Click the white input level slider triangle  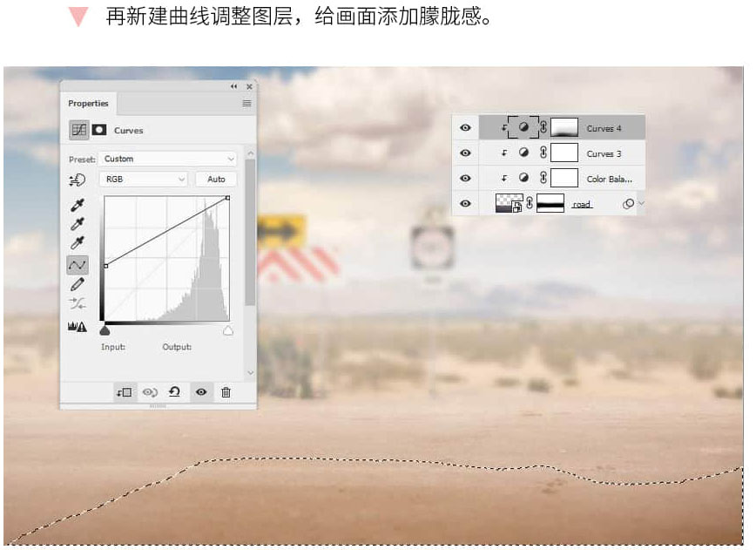tap(228, 330)
